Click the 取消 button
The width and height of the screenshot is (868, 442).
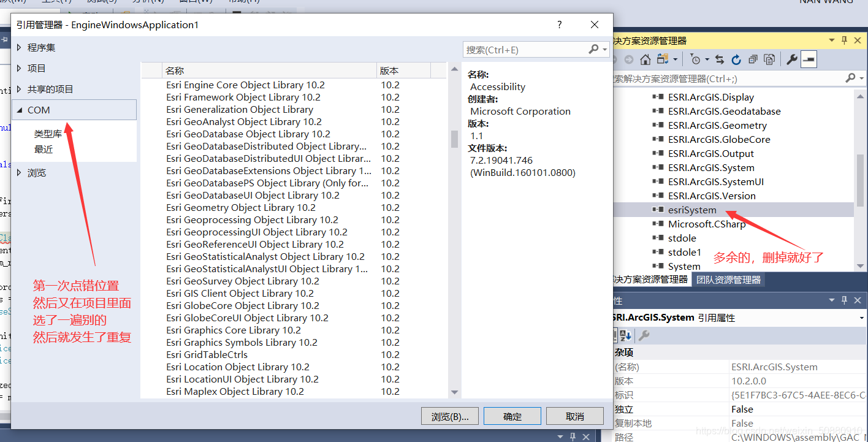point(575,416)
